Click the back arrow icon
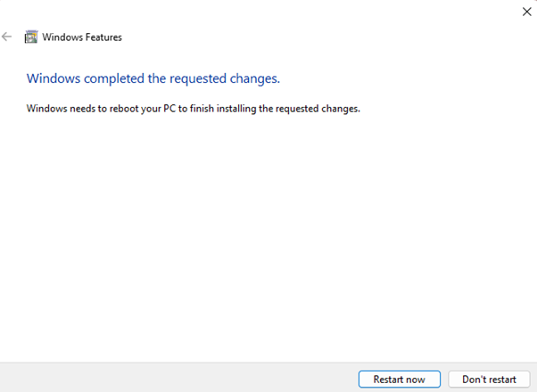537x392 pixels. [x=8, y=37]
